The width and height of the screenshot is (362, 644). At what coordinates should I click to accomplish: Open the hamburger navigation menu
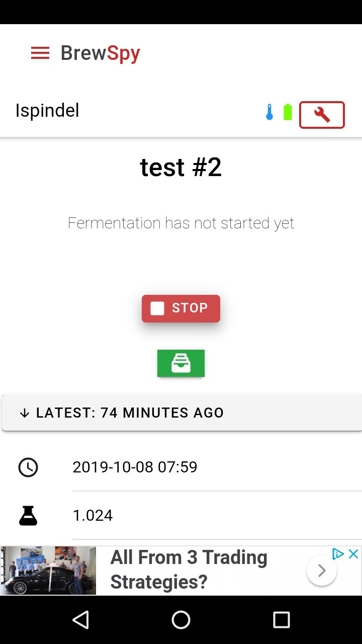point(40,53)
